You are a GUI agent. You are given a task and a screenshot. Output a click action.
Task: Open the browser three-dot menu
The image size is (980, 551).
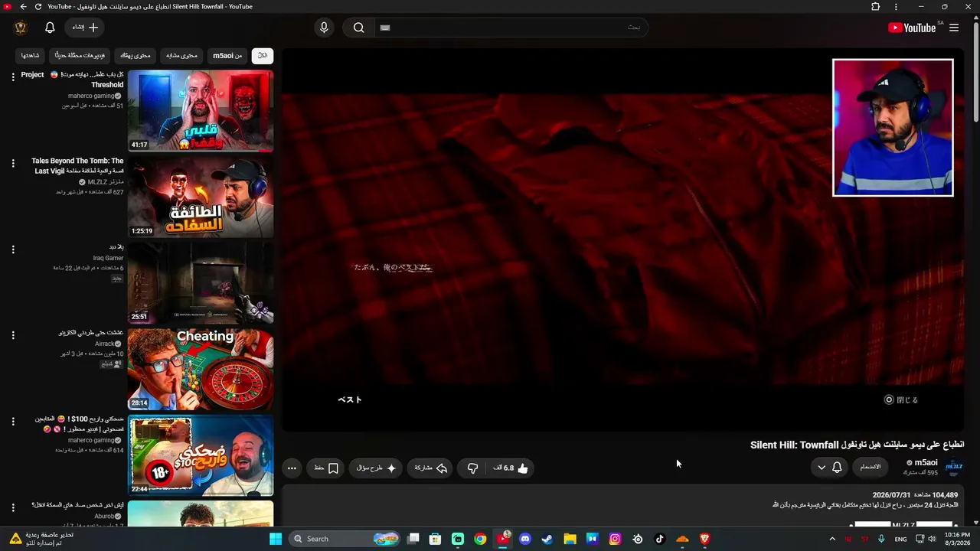(896, 7)
